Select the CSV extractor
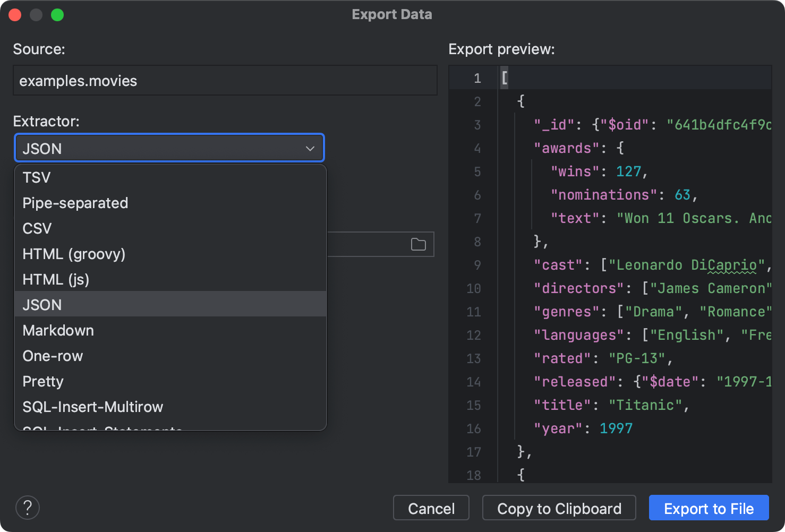785x532 pixels. [x=36, y=228]
